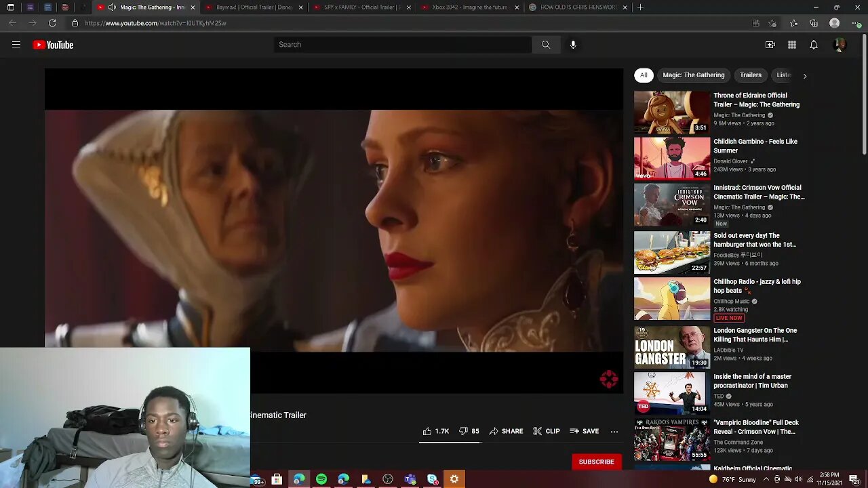Click the IGN watermark logo in video
The height and width of the screenshot is (488, 868).
click(x=609, y=379)
